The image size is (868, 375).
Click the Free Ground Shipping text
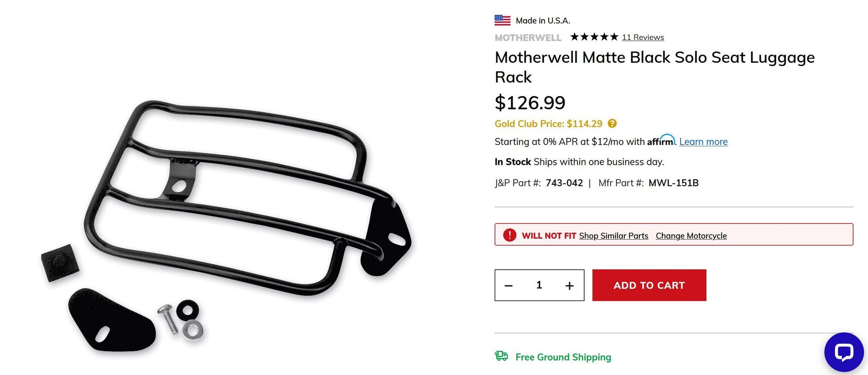click(x=563, y=357)
